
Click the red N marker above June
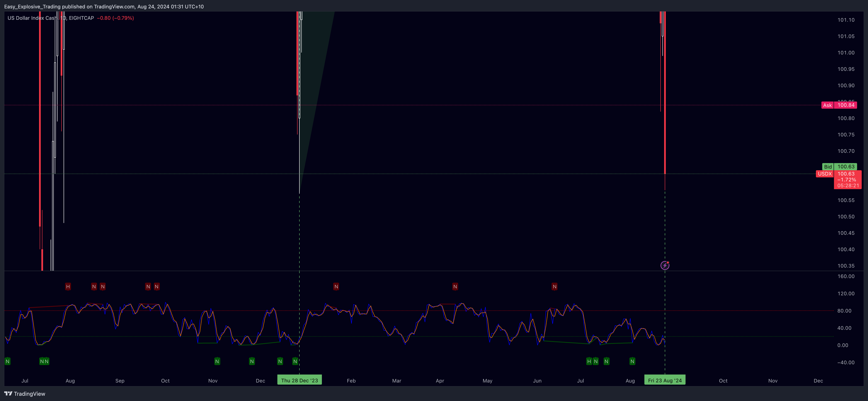[x=555, y=286]
